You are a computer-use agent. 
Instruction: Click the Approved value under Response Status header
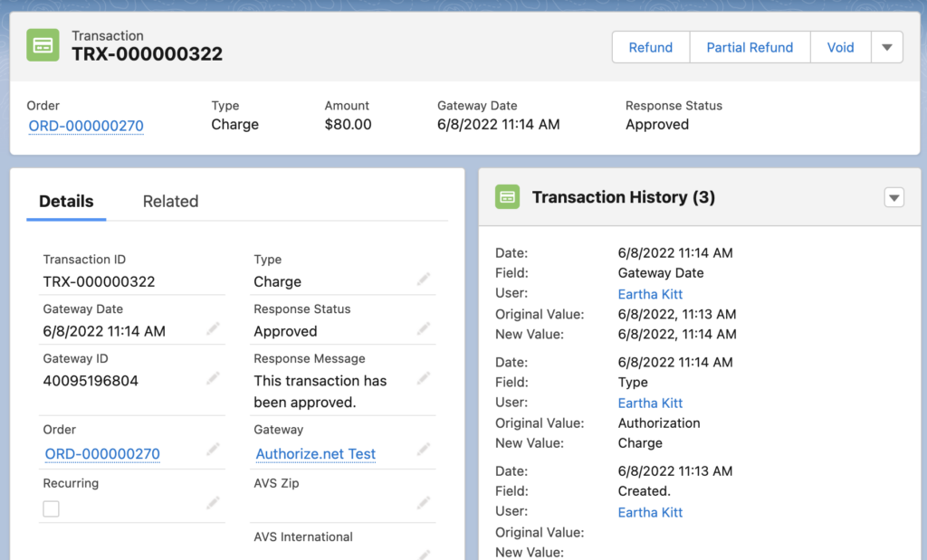coord(657,125)
